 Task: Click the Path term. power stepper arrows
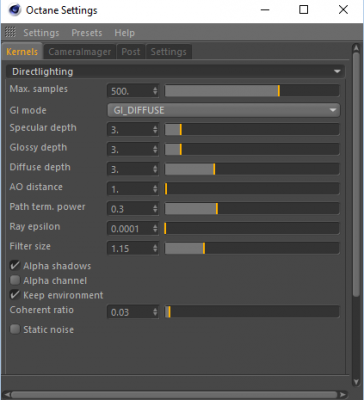click(x=155, y=209)
